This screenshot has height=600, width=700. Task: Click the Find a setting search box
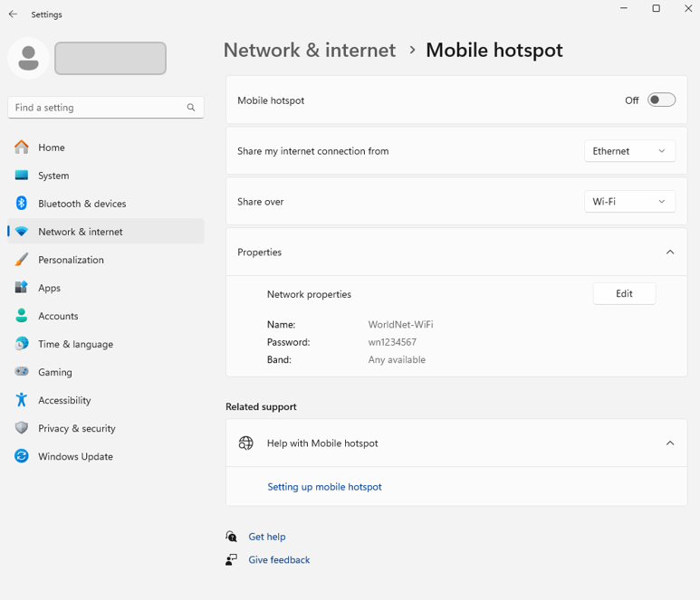(98, 108)
